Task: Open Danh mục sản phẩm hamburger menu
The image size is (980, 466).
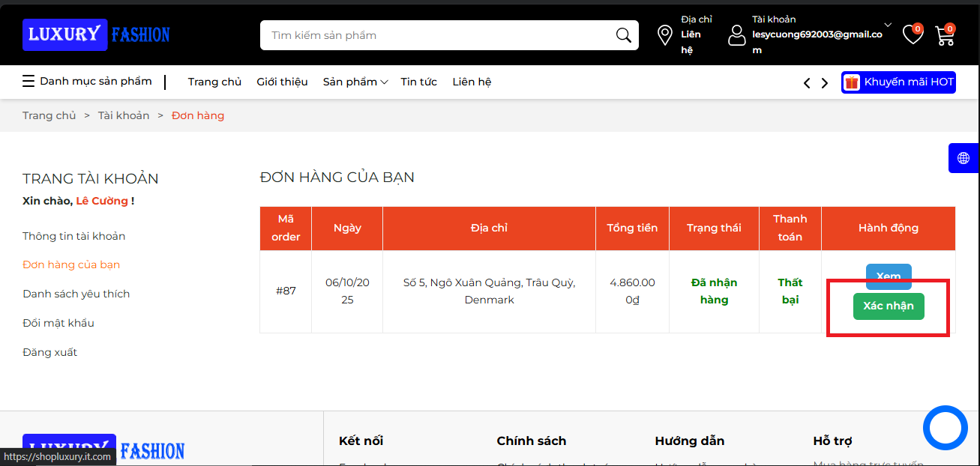Action: tap(87, 82)
